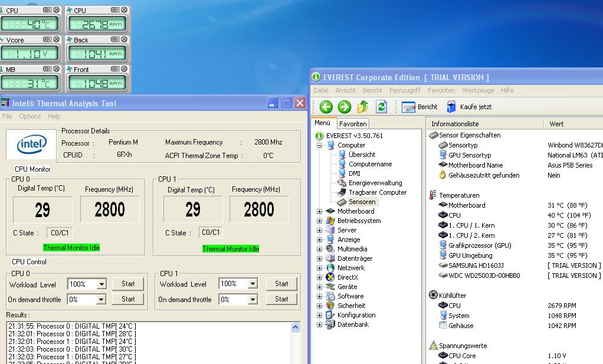Open the Bericht report toolbar button

click(419, 107)
